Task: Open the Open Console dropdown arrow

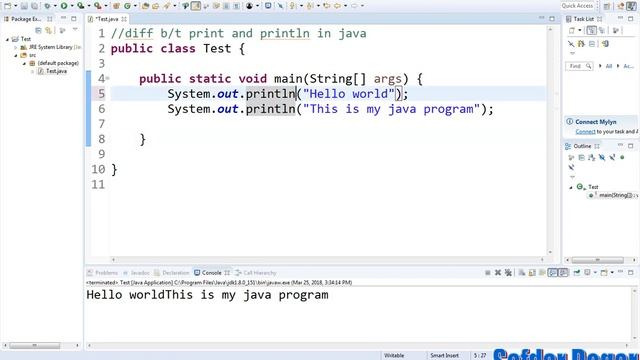Action: coord(612,273)
